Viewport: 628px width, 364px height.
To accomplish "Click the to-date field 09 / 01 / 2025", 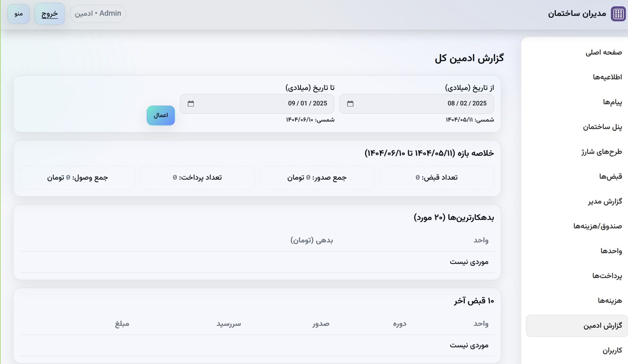I will (257, 104).
